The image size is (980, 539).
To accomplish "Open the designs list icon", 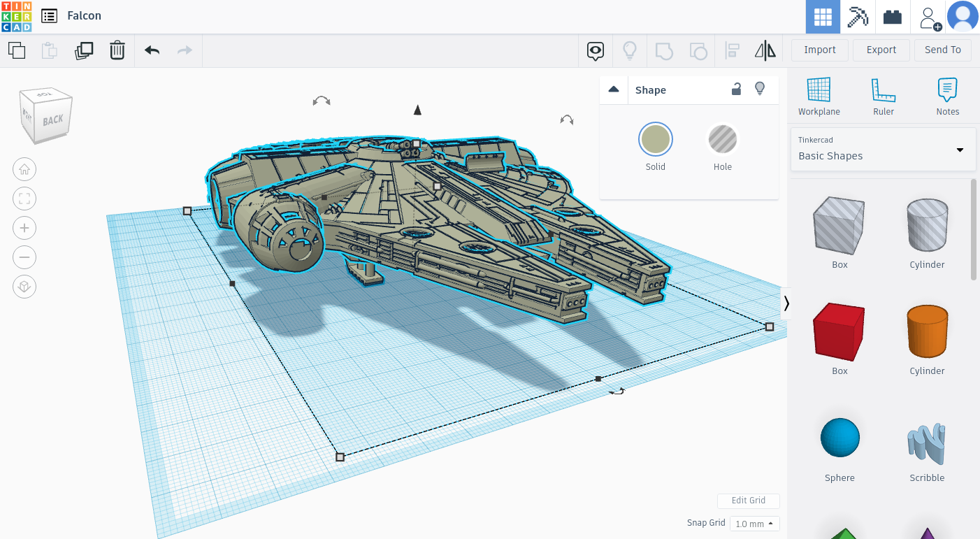I will (x=49, y=16).
